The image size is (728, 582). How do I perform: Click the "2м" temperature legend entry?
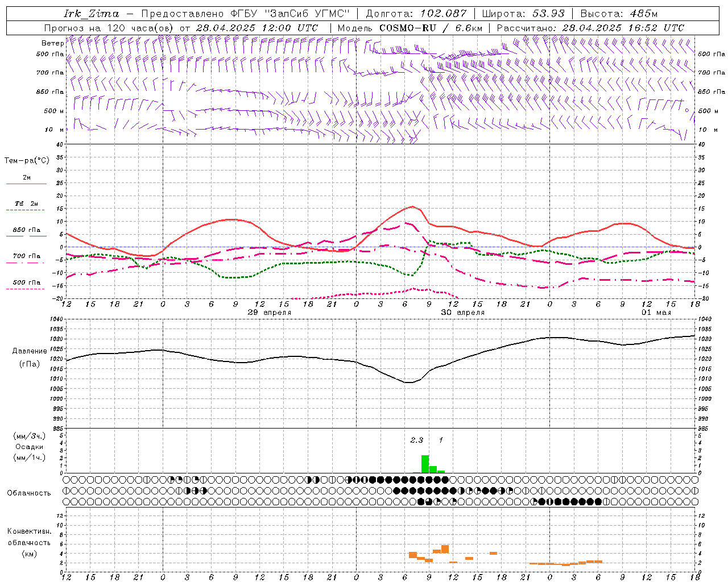[27, 177]
